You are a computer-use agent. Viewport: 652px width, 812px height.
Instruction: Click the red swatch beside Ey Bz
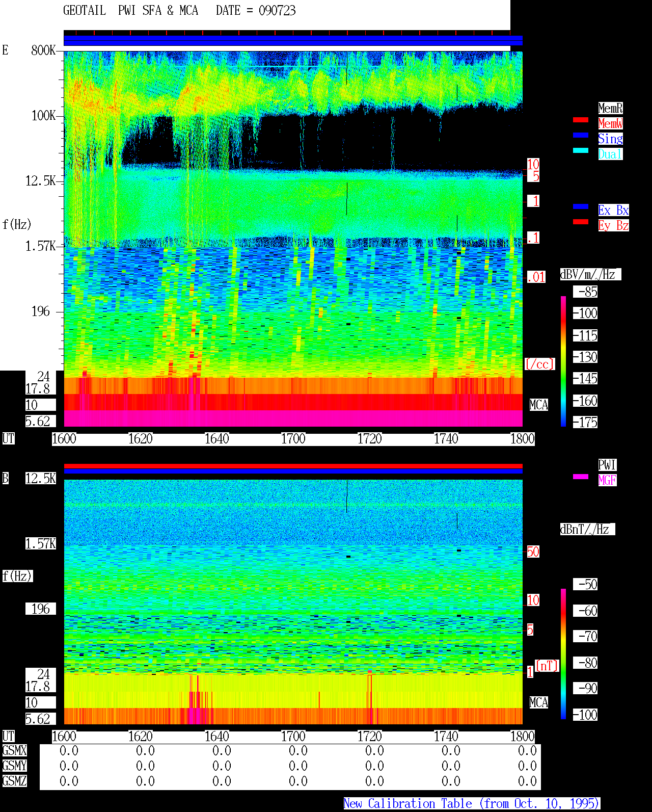(x=581, y=222)
